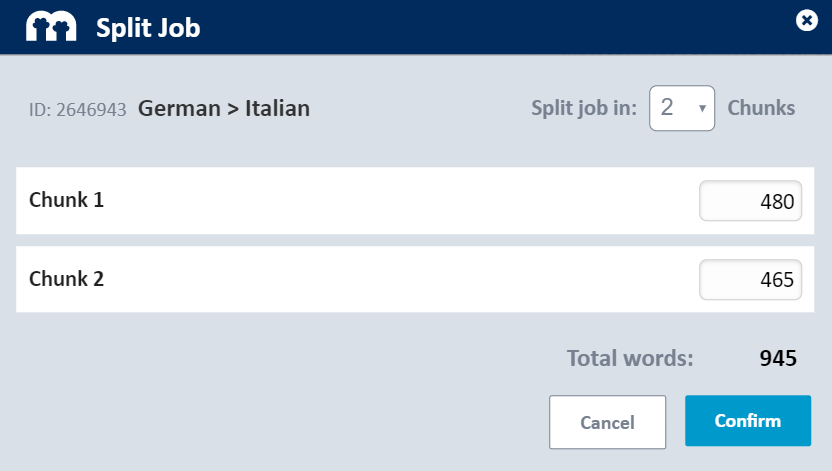Click the Chunk 1 word count field
Viewport: 832px width, 471px height.
750,201
